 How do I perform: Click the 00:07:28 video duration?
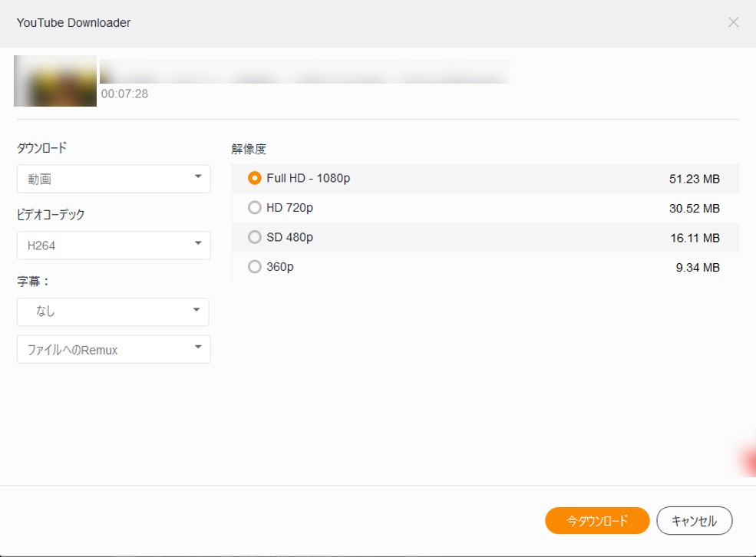124,94
